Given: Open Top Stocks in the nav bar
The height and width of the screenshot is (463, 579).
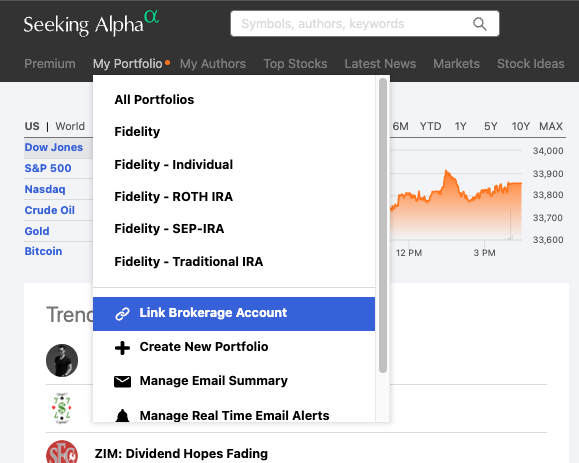Looking at the screenshot, I should [x=295, y=64].
